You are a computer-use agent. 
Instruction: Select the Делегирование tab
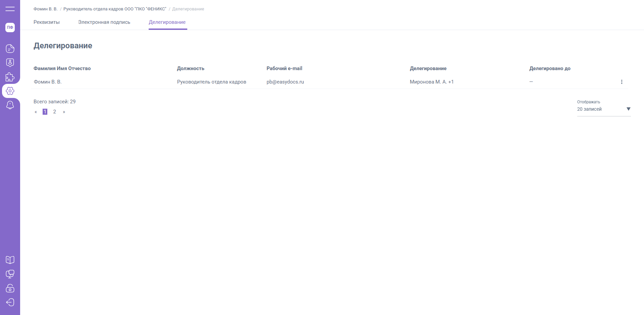[x=167, y=22]
